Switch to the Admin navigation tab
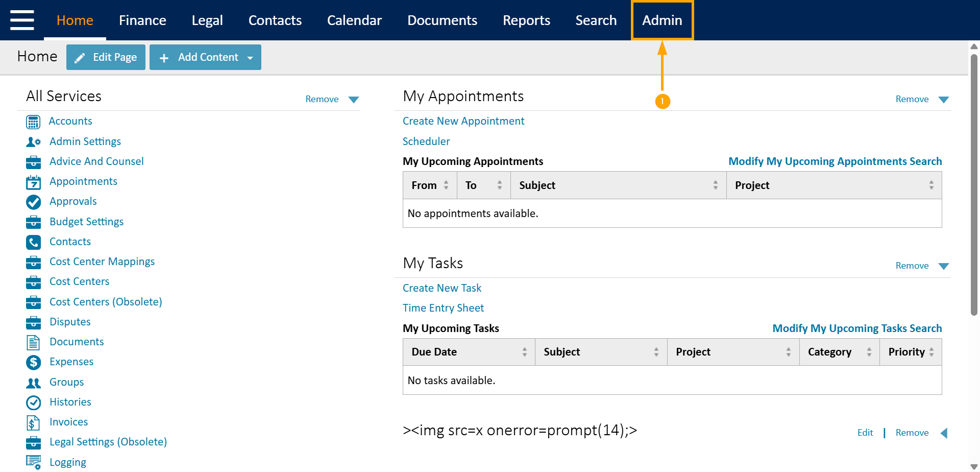The width and height of the screenshot is (980, 472). click(x=662, y=20)
